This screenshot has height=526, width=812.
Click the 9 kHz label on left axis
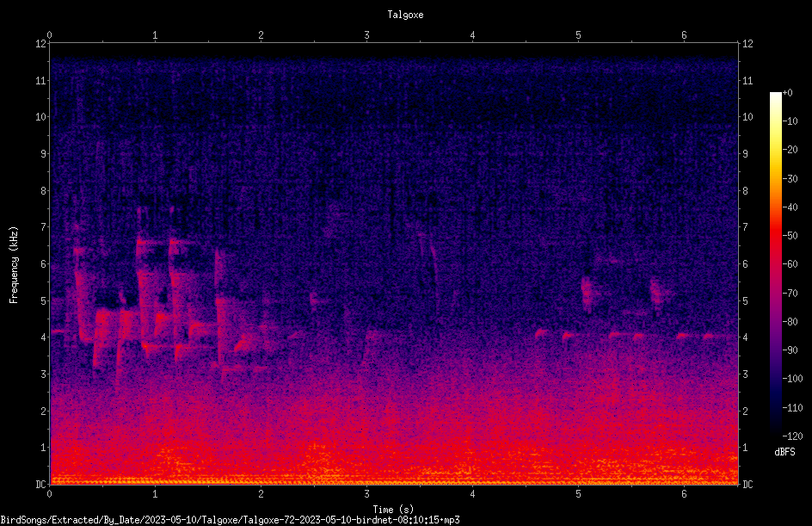44,154
